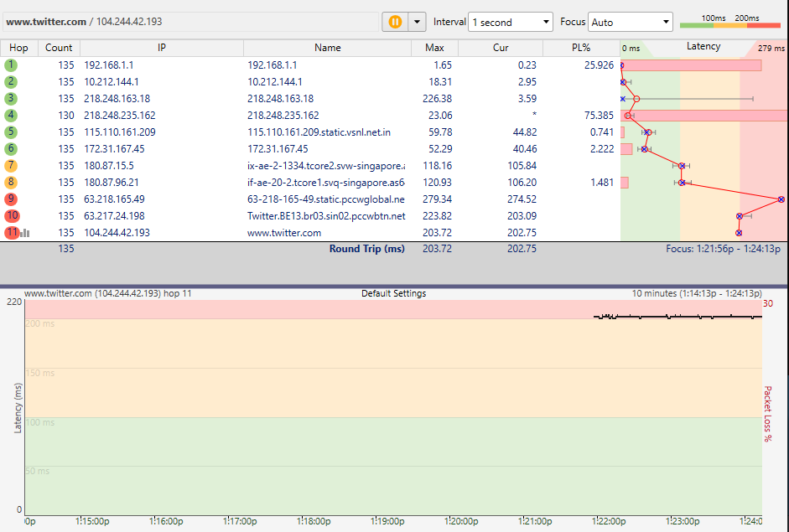The image size is (789, 532).
Task: Click packet loss value 25.926
Action: point(599,65)
